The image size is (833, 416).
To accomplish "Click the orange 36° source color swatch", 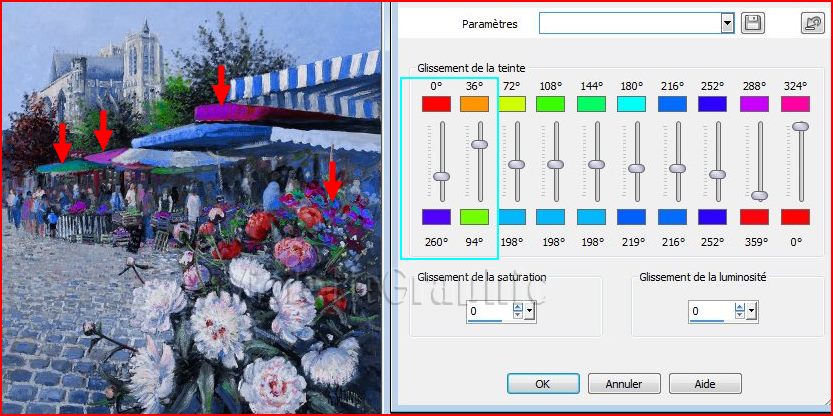I will pos(474,103).
